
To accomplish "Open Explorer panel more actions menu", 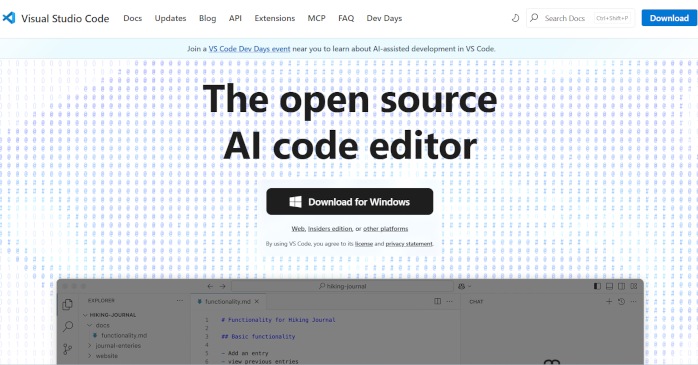I will pos(180,300).
